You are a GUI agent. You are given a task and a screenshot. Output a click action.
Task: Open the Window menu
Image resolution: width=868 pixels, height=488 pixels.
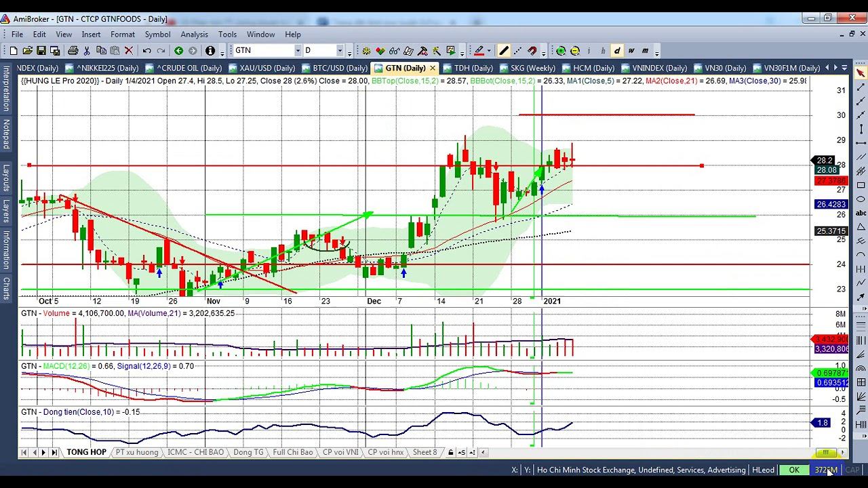click(260, 35)
